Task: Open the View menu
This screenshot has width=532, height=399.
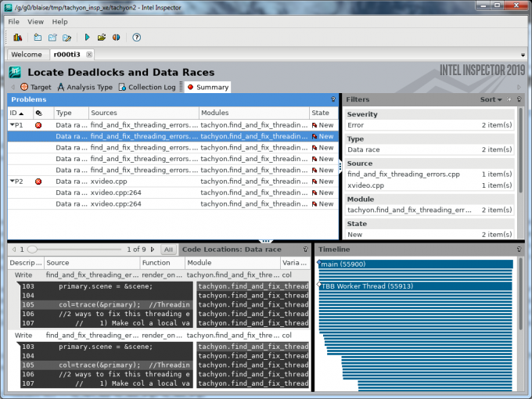Action: [36, 22]
